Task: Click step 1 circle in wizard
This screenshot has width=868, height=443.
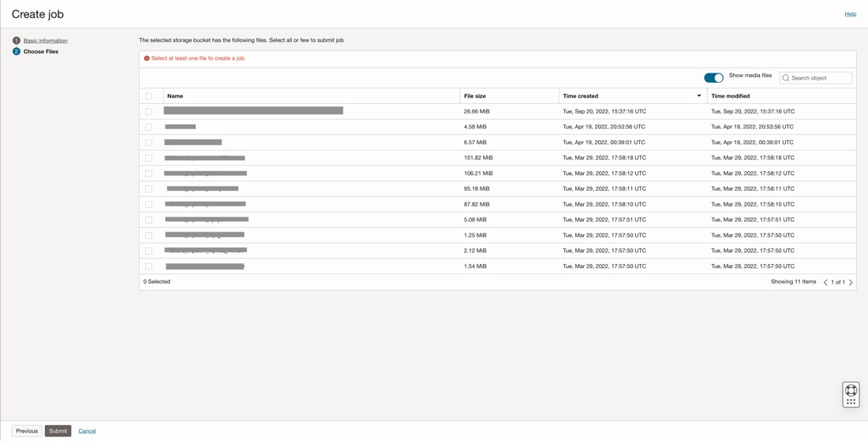Action: [16, 40]
